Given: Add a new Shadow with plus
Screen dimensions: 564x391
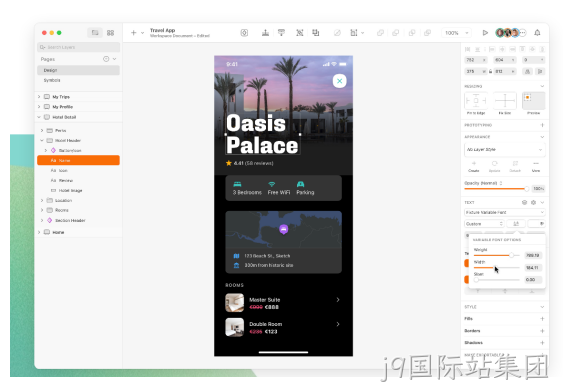Looking at the screenshot, I should [542, 342].
